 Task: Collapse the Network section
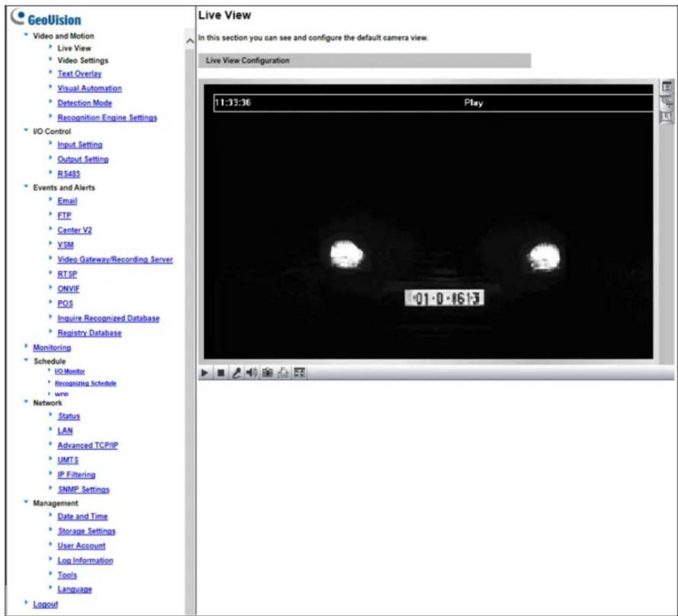click(26, 402)
